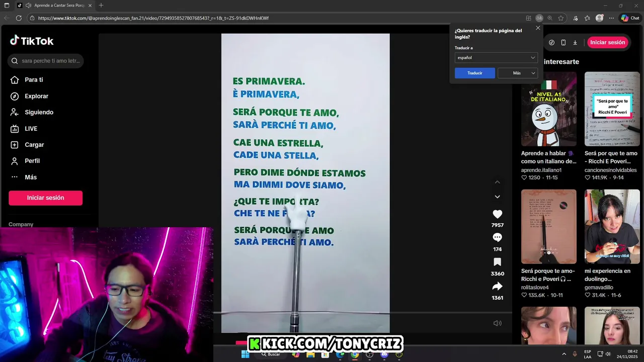Open a new browser tab
Screen dimensions: 644x362
pos(101,6)
